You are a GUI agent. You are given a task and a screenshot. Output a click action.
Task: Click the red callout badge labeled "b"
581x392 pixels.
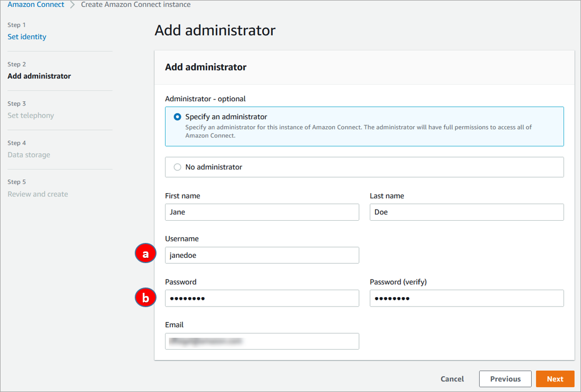pyautogui.click(x=145, y=298)
